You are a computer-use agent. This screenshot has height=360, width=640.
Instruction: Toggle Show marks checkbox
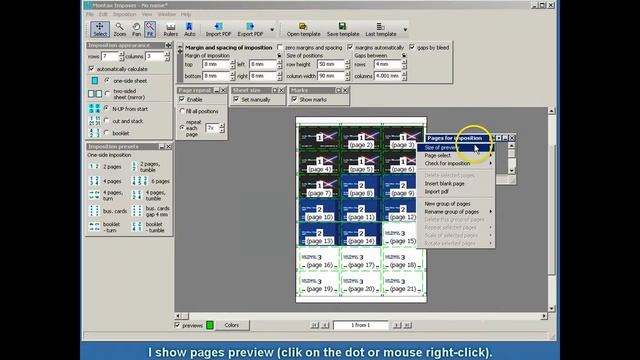(x=294, y=99)
